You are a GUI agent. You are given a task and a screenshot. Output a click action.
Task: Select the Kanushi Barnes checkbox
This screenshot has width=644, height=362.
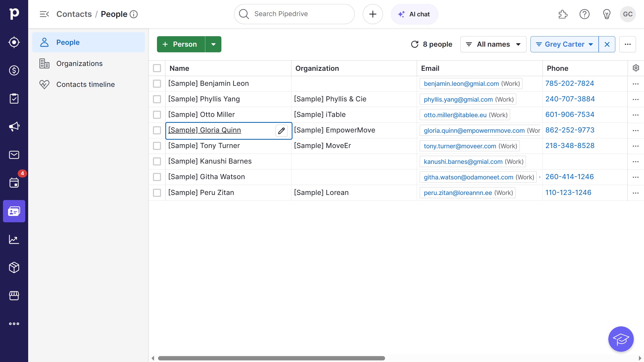(x=157, y=161)
